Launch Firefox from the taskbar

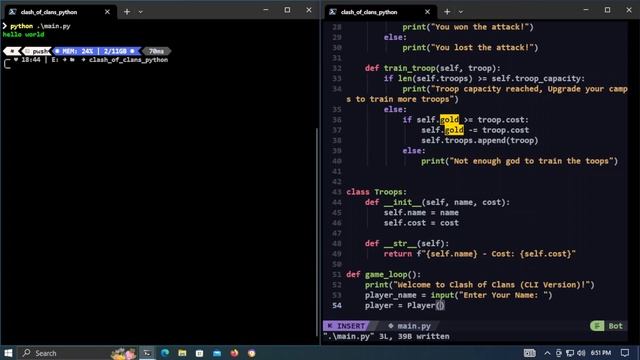(x=234, y=353)
